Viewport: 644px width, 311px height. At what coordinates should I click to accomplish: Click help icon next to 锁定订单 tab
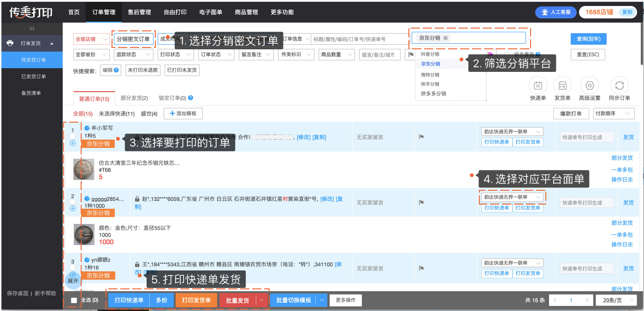pyautogui.click(x=190, y=98)
